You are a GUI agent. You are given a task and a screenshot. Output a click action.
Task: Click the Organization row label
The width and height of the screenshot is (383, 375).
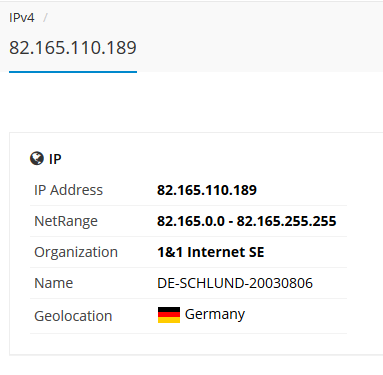76,252
